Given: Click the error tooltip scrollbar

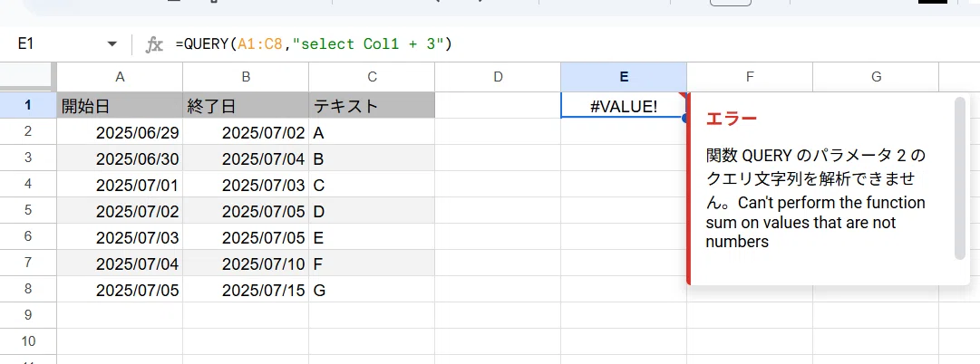Looking at the screenshot, I should coord(960,178).
